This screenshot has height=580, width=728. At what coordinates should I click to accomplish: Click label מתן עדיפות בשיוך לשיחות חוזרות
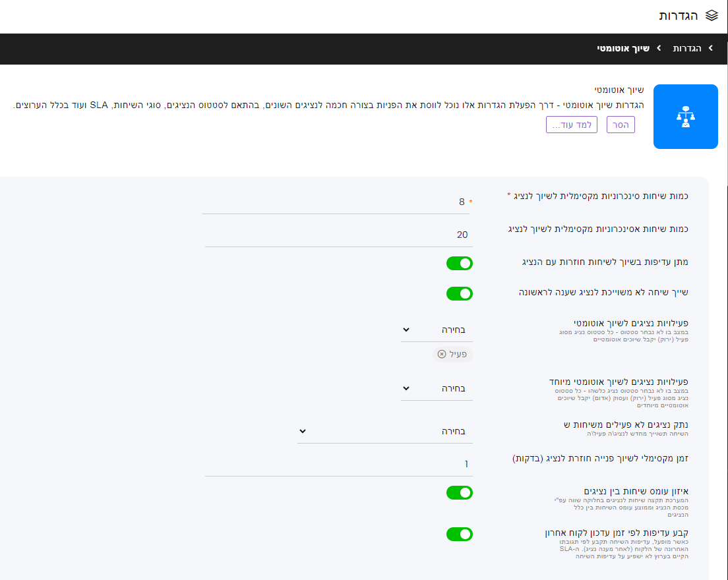click(x=605, y=262)
